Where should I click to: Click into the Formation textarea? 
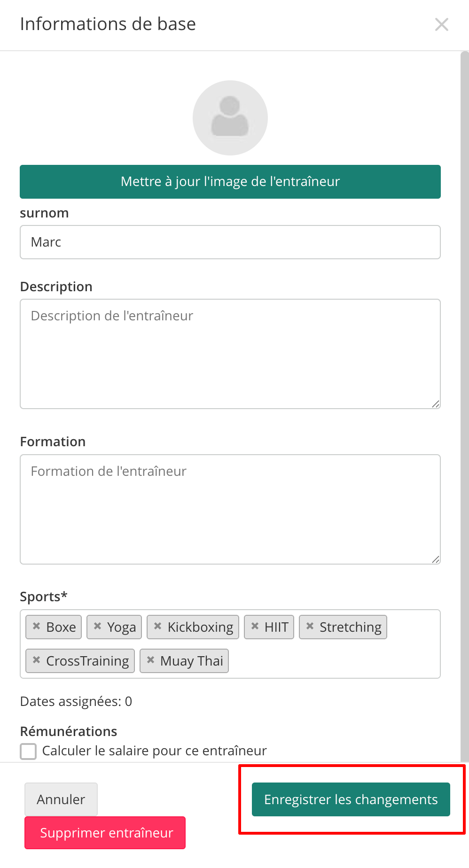(230, 510)
